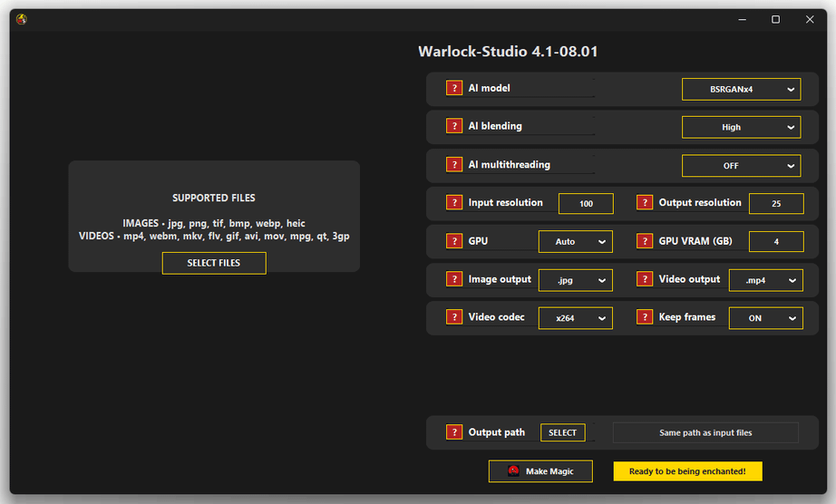836x504 pixels.
Task: Open the AI multithreading OFF dropdown
Action: coord(741,166)
